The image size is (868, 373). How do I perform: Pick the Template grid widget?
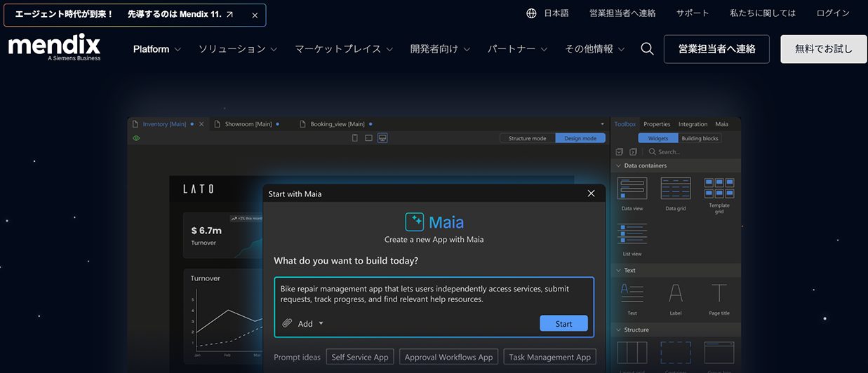point(719,196)
